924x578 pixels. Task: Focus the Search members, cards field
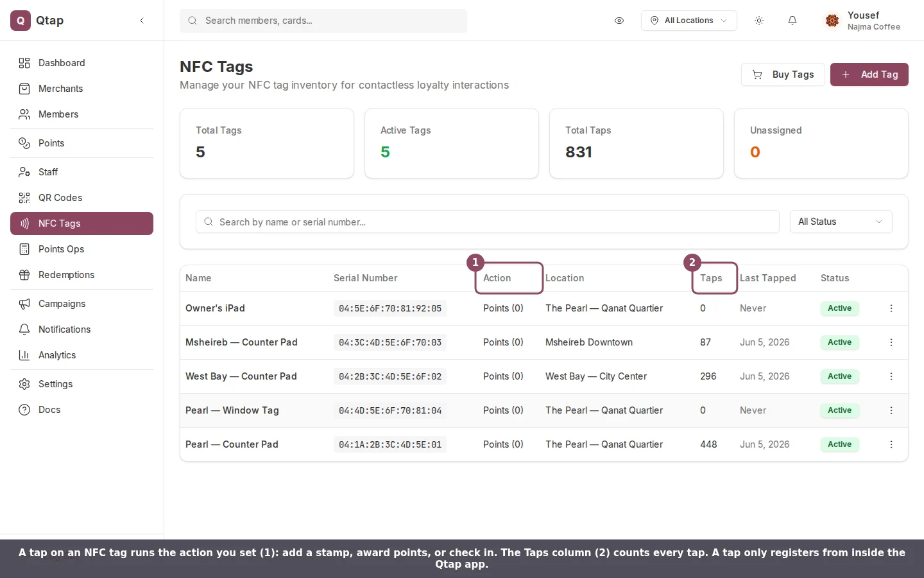[x=323, y=21]
